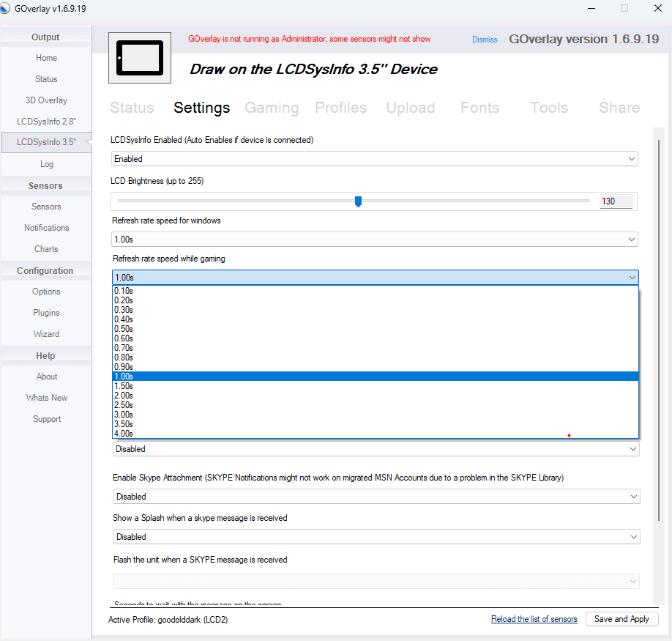The height and width of the screenshot is (641, 672).
Task: Open the Disabled dropdown below the list
Action: pos(376,449)
